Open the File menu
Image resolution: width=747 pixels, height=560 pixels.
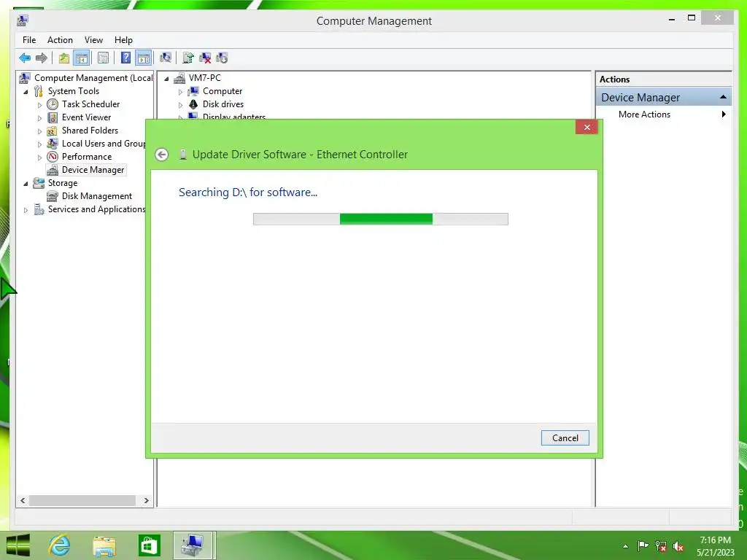pos(29,40)
